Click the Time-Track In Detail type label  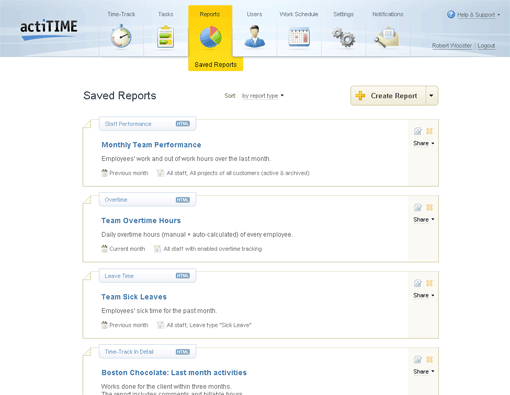point(129,352)
